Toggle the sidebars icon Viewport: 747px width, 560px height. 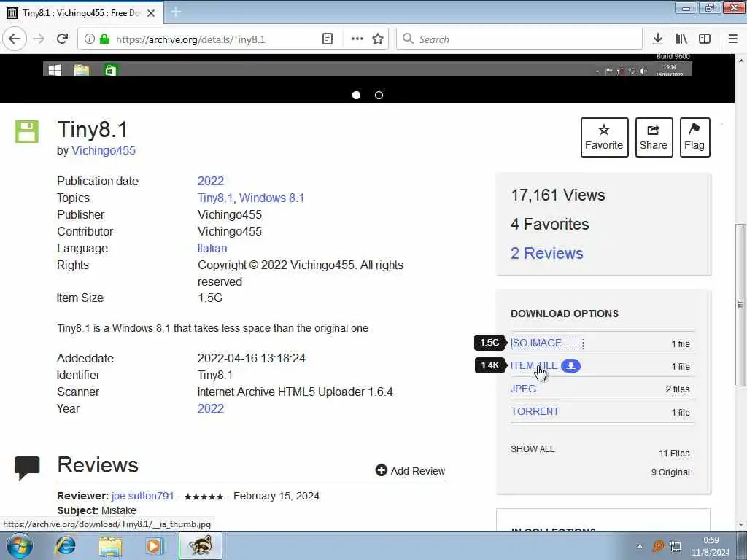point(705,39)
